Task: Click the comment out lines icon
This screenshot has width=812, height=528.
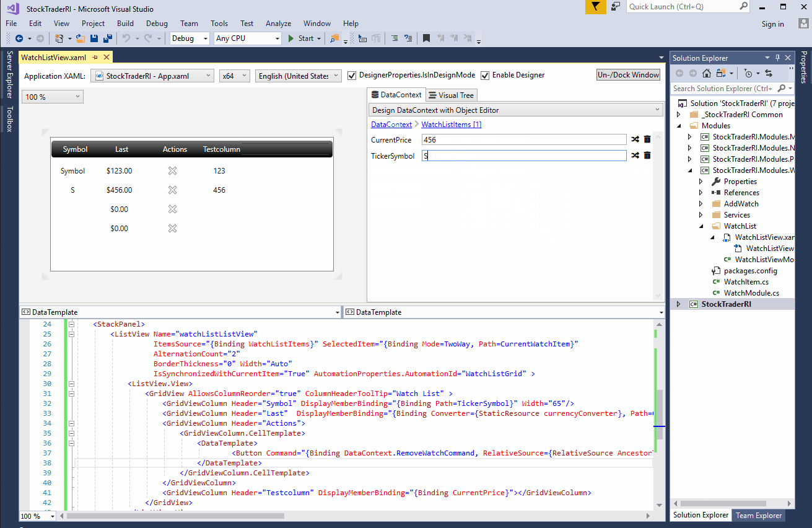Action: click(x=394, y=38)
